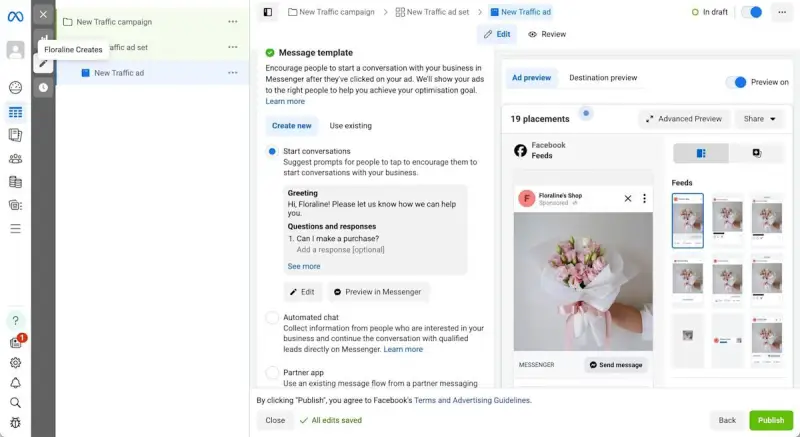
Task: Toggle the ad draft status switch
Action: click(752, 12)
